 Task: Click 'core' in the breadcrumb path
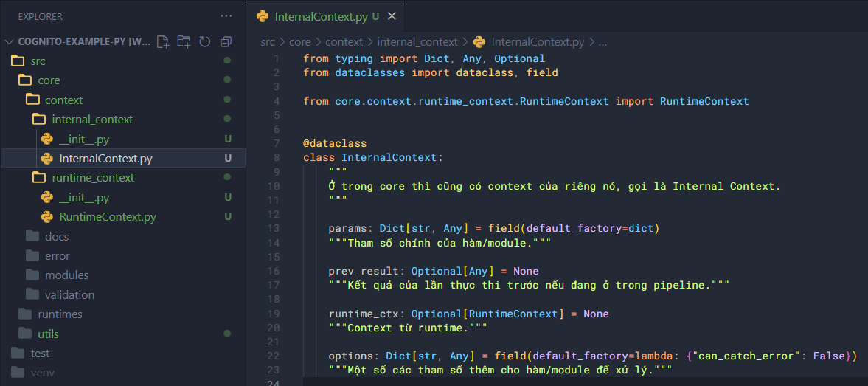click(x=299, y=42)
